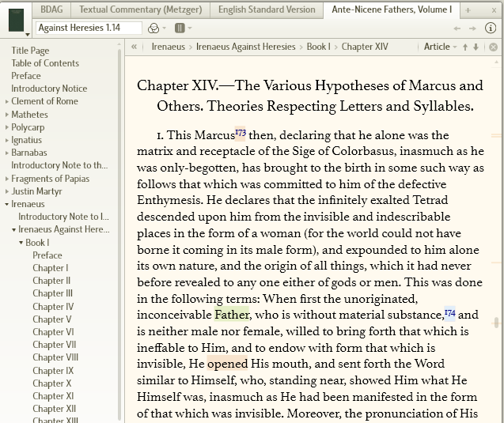Go to Chapter II in sidebar
Screen dimensions: 504x423
click(51, 281)
